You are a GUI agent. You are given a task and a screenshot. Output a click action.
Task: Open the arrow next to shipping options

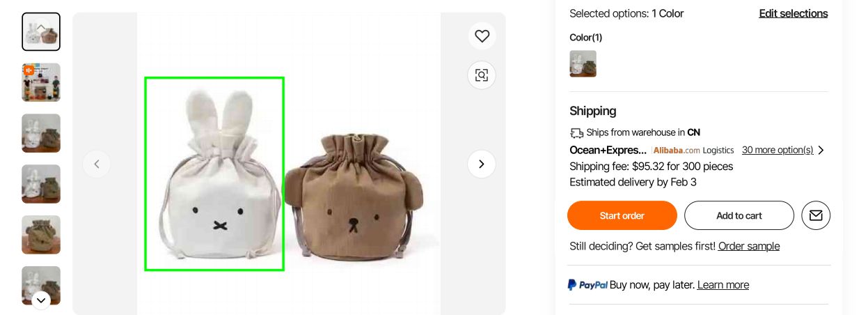coord(821,150)
